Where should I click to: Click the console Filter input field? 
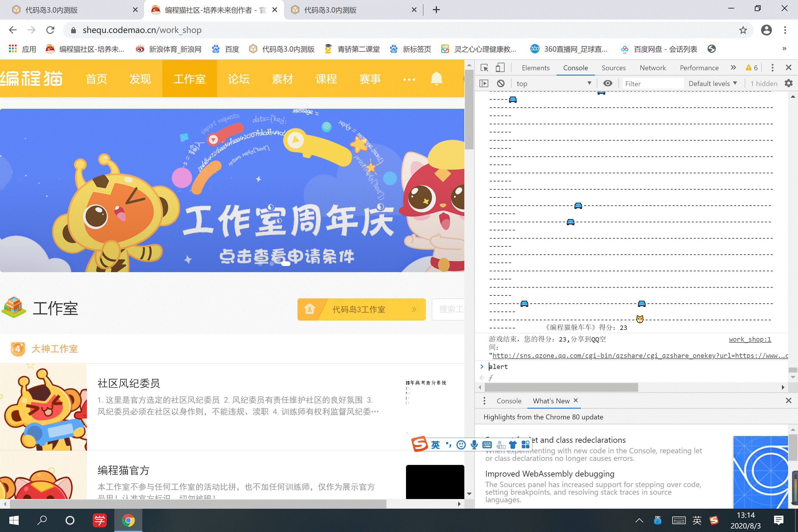[x=653, y=83]
